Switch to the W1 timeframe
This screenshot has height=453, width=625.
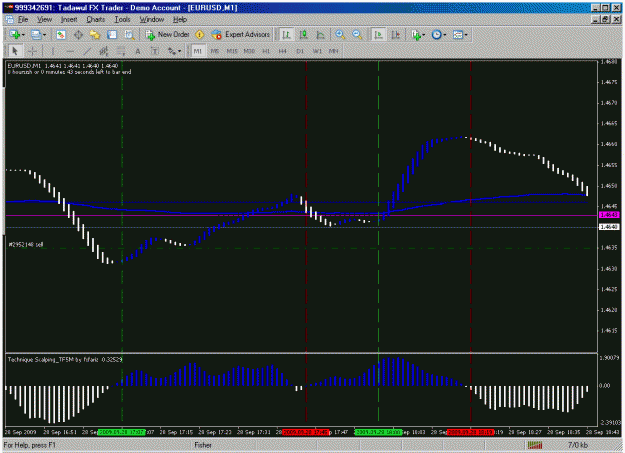coord(317,51)
